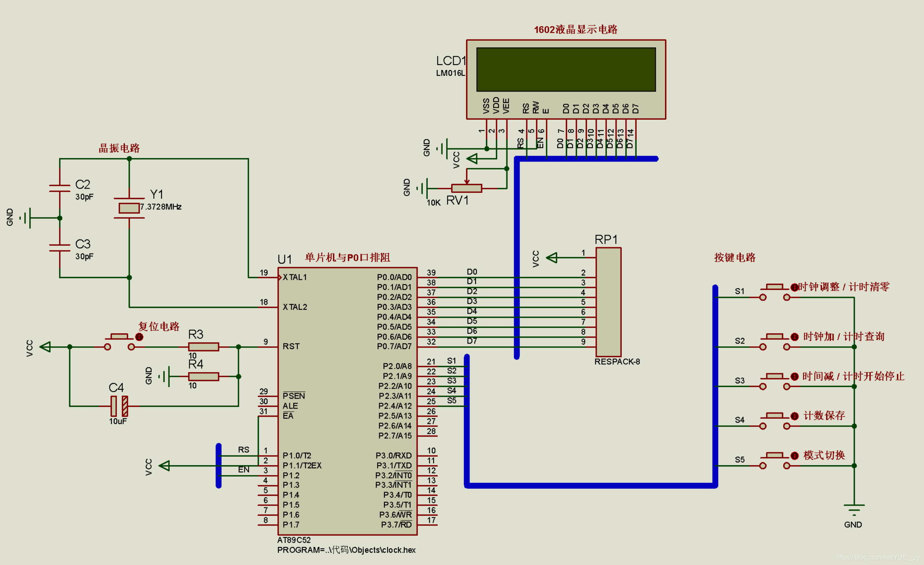Click the RST pin label on U1
This screenshot has height=565, width=924.
pos(291,347)
